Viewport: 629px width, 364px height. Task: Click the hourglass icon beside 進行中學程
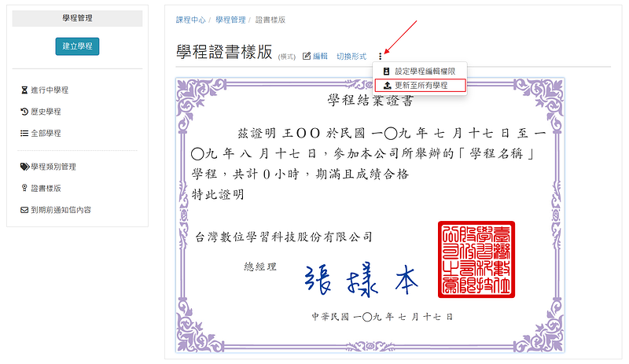pyautogui.click(x=24, y=90)
